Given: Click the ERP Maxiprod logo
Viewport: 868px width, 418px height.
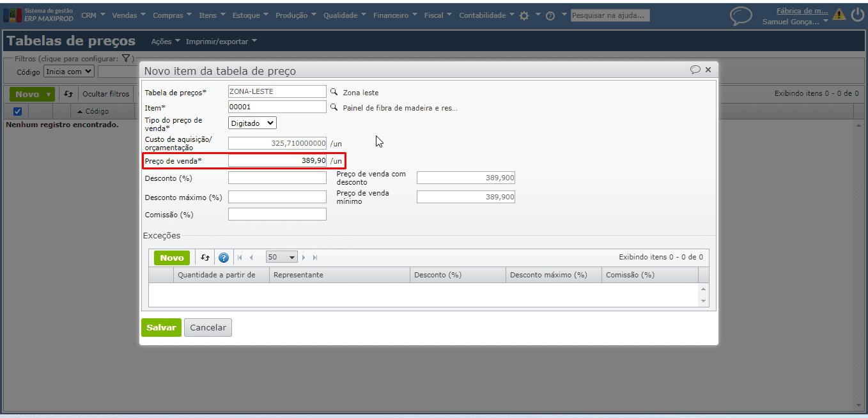Looking at the screenshot, I should coord(39,15).
